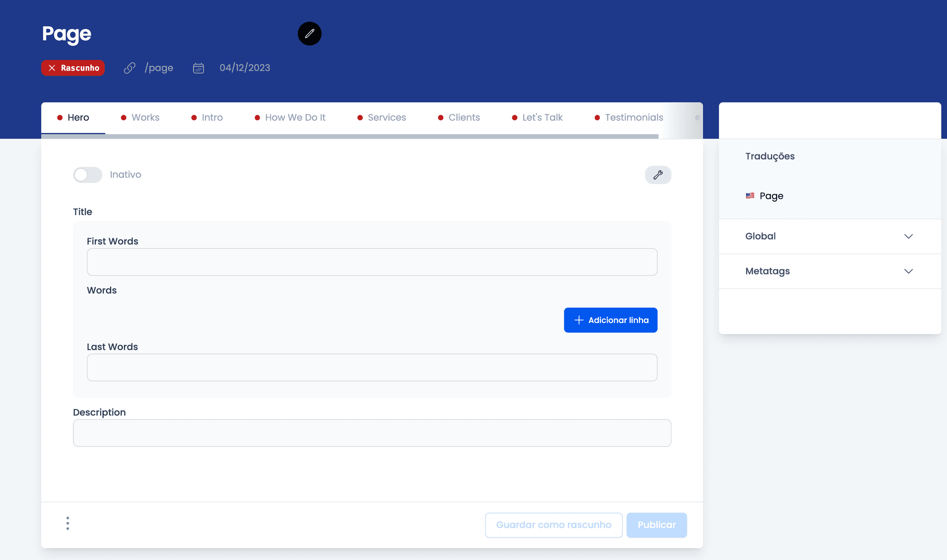The image size is (947, 560).
Task: Click the US flag translation icon
Action: coord(750,196)
